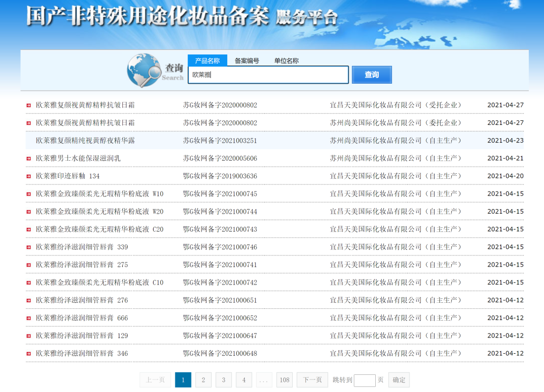The height and width of the screenshot is (392, 544).
Task: Click record number 鄂G妆网备字2021000746
Action: [x=220, y=247]
